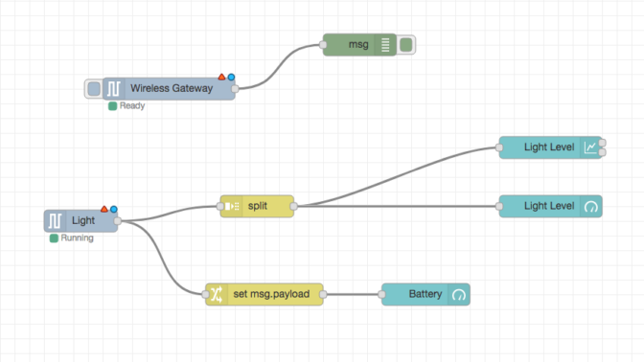This screenshot has height=362, width=644.
Task: Click the Light node blue changed dot
Action: point(114,209)
